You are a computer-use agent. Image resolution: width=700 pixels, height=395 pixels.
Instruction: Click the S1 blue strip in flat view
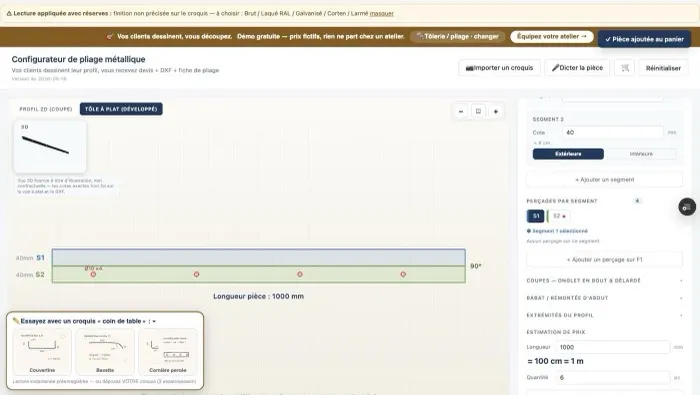[x=258, y=258]
